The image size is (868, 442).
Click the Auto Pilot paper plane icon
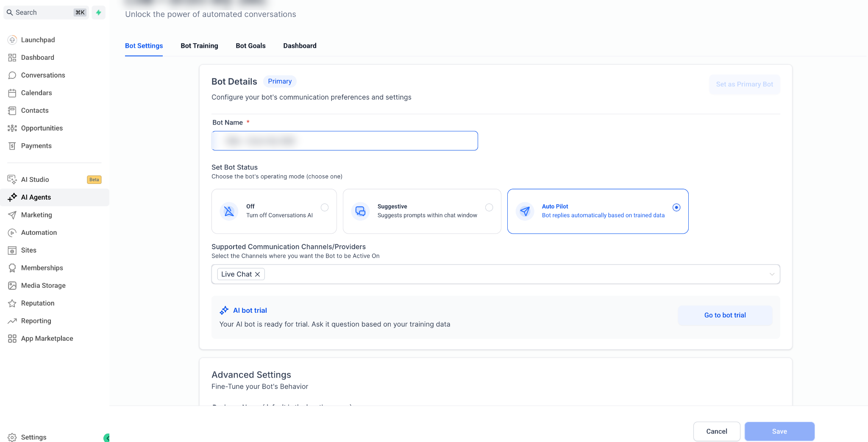(525, 211)
